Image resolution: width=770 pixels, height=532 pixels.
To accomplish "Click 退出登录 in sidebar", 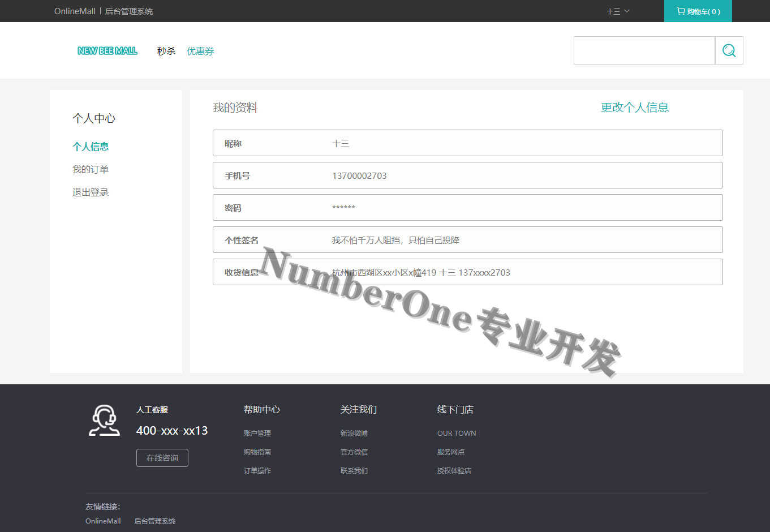I will pyautogui.click(x=91, y=192).
